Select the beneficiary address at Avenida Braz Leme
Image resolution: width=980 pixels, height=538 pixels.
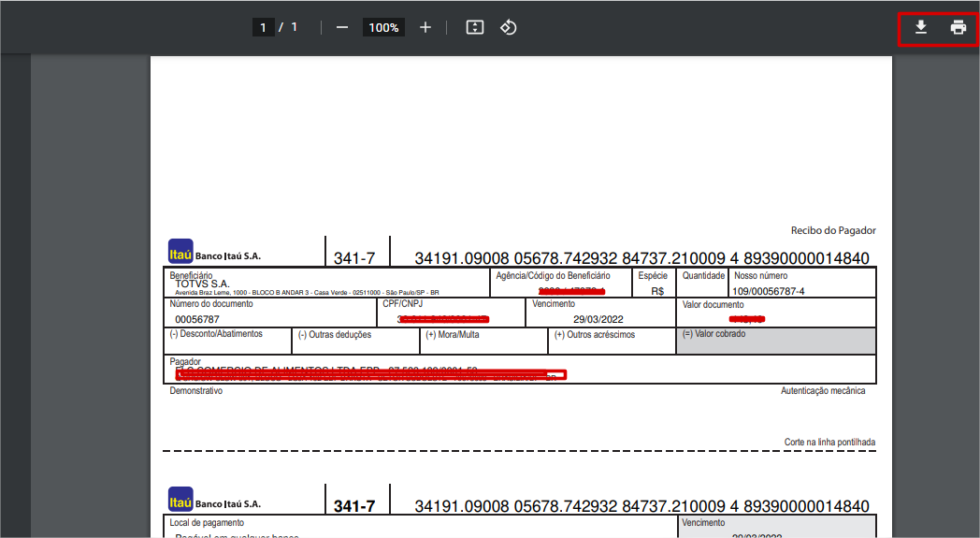click(x=307, y=292)
